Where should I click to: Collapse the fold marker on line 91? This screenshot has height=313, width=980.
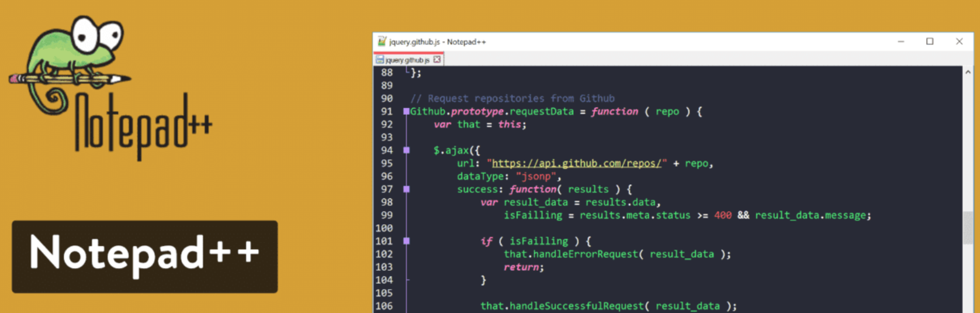406,111
